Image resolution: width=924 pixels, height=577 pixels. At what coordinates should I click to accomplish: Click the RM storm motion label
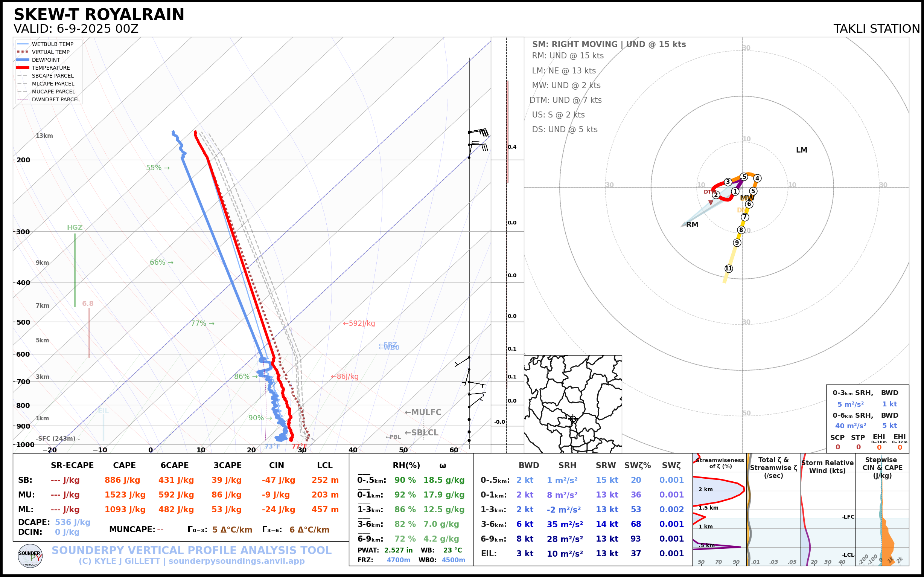pos(692,225)
